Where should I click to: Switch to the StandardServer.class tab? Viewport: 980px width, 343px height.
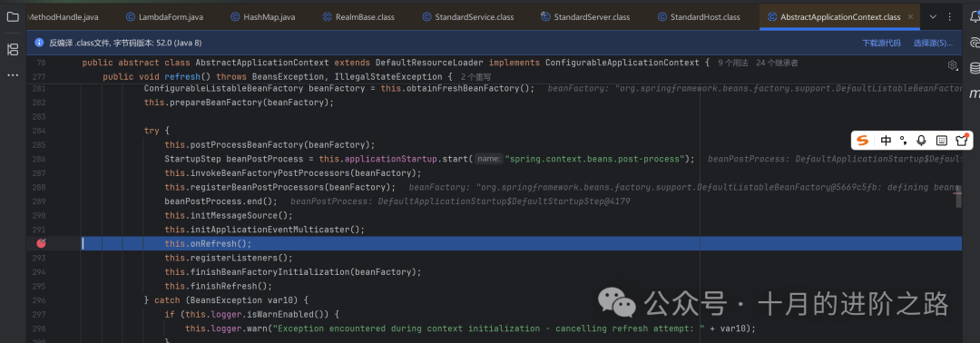tap(585, 17)
